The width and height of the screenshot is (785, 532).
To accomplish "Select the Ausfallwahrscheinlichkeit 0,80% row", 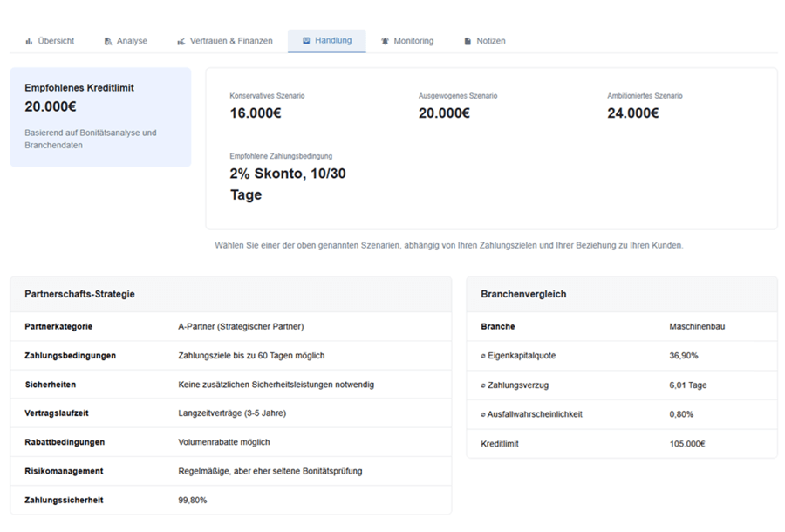I will pos(621,414).
